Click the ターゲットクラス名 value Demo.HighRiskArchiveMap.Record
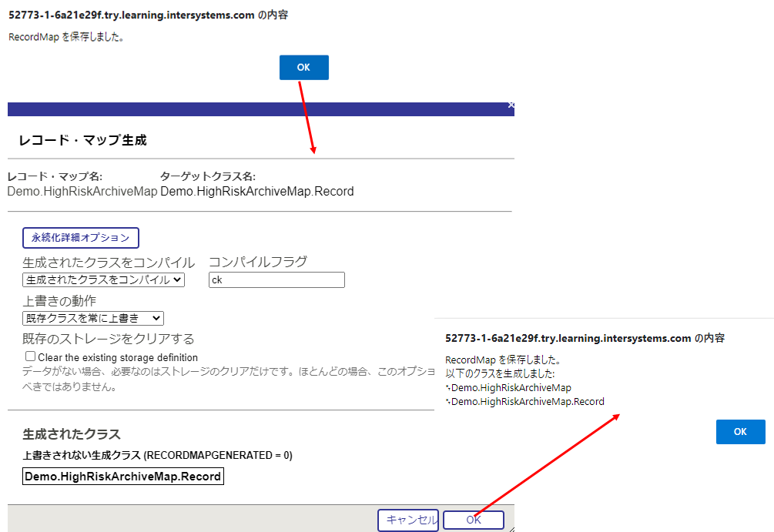 [x=257, y=192]
